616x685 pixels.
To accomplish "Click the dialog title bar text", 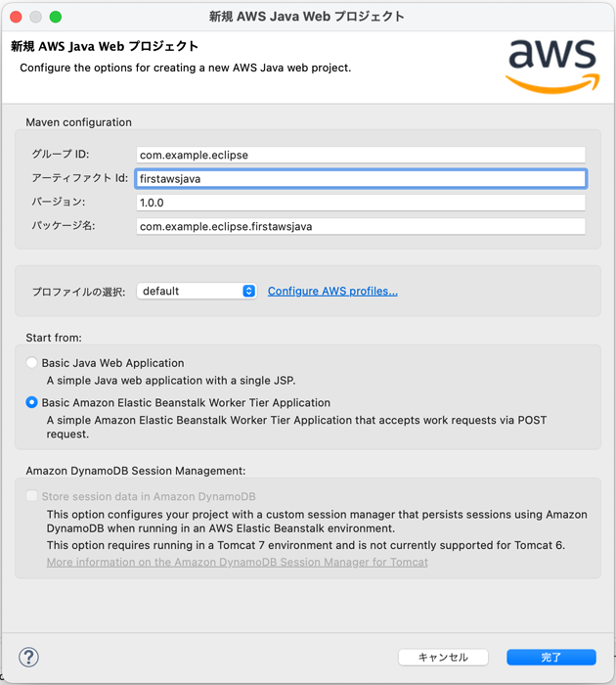I will click(306, 17).
